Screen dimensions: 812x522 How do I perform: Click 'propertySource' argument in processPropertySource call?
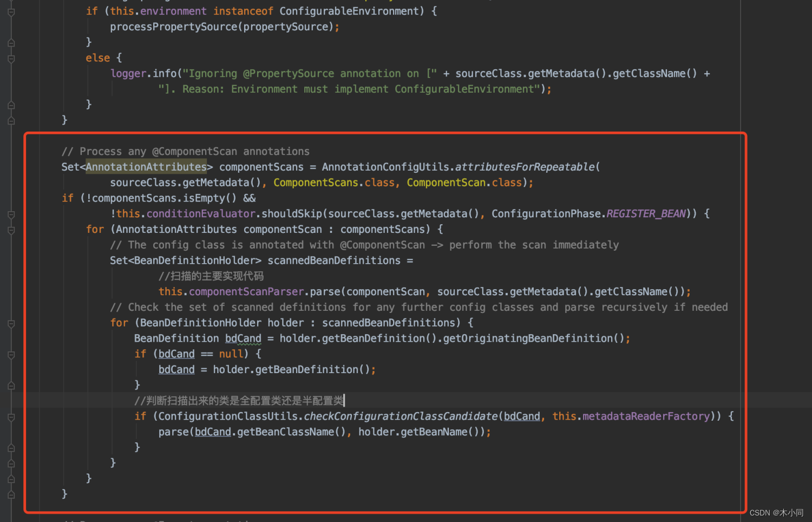(285, 27)
